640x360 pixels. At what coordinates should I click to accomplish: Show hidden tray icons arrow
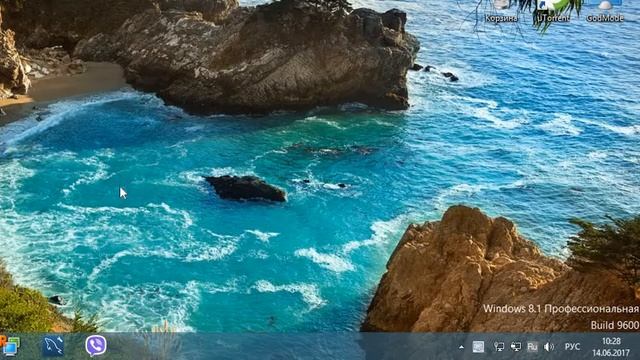click(x=461, y=347)
